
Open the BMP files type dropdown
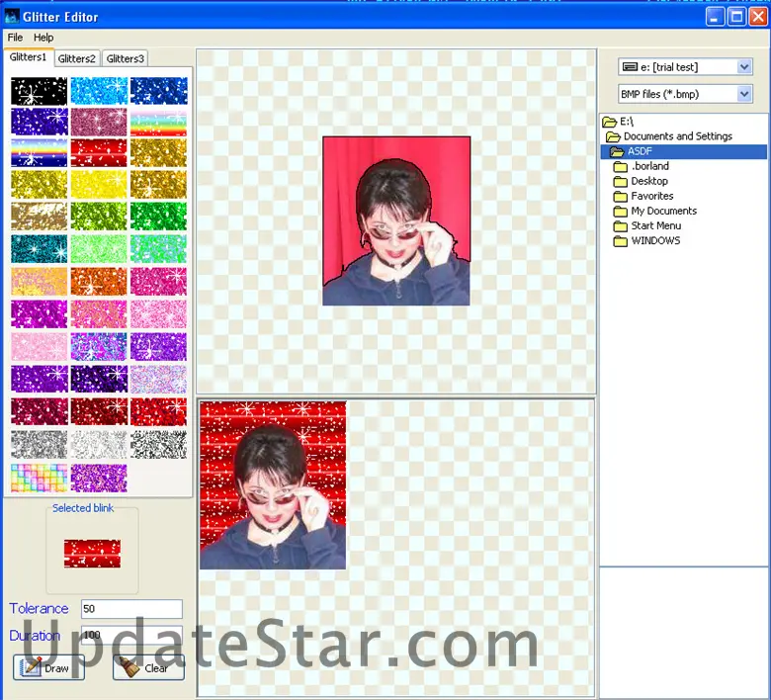point(743,94)
